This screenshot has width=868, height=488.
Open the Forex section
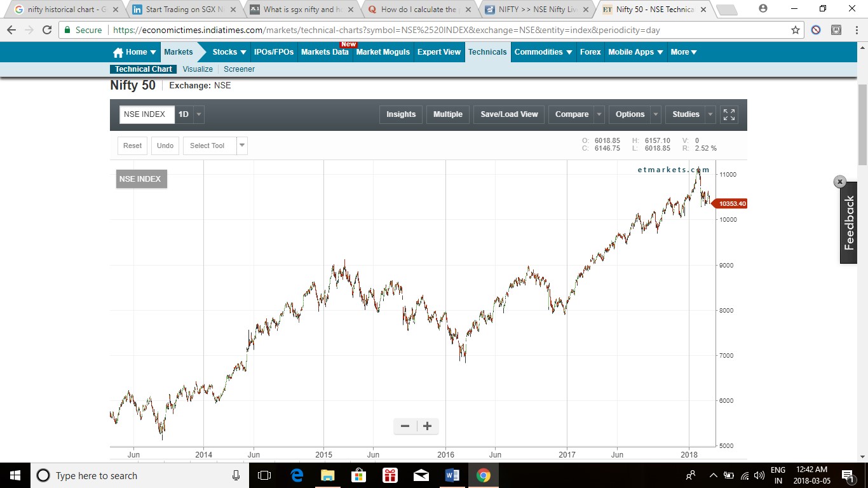click(590, 52)
